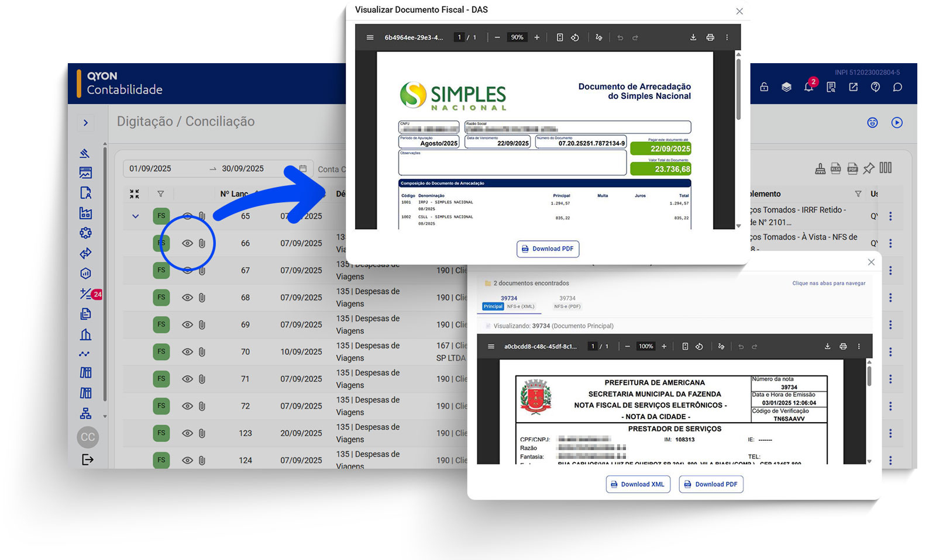
Task: Click the broom clear-filters icon
Action: click(820, 168)
